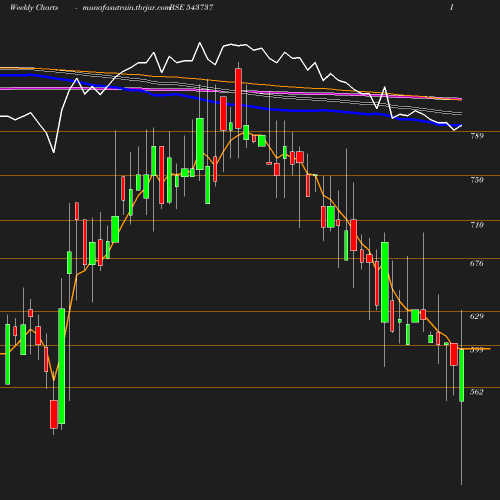
Task: Click the 710 price level label
Action: [x=477, y=225]
